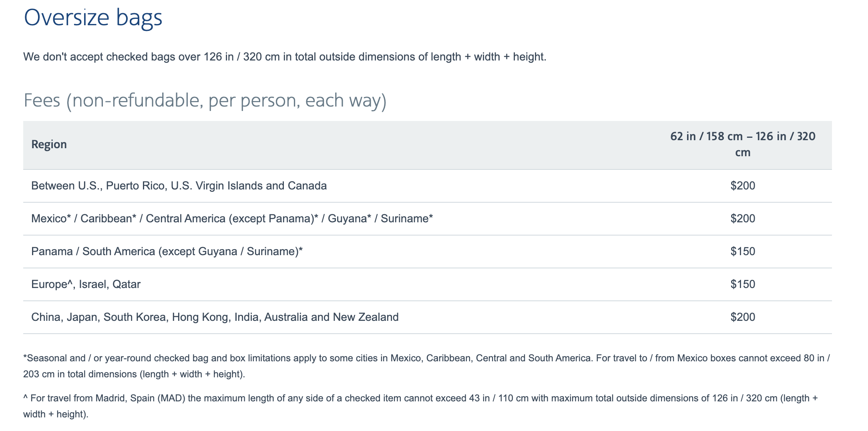Click the Madrid, Spain (MAD) footnote

point(420,406)
